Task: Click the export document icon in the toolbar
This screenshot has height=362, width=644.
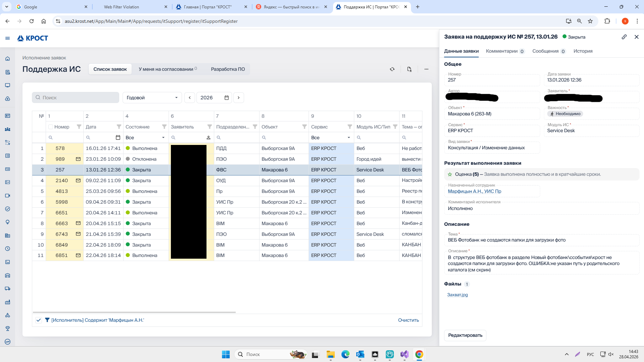Action: tap(409, 69)
